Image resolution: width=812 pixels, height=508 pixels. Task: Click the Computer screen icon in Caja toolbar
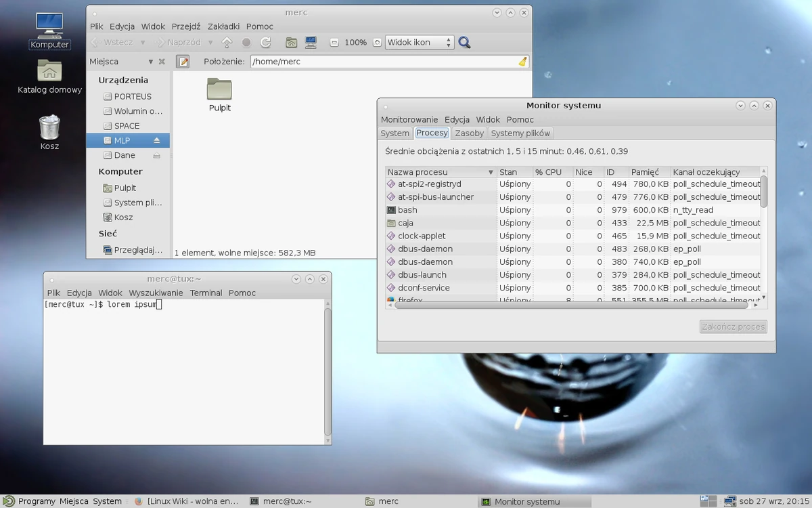pos(311,42)
